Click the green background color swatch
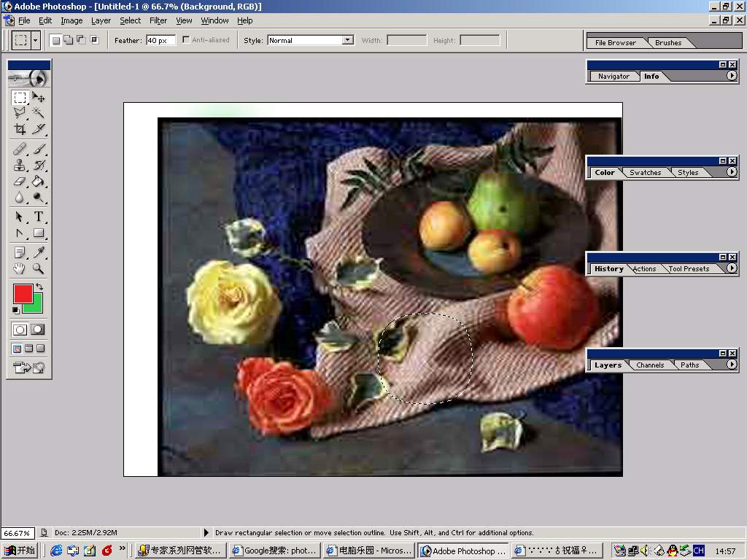 [x=36, y=307]
